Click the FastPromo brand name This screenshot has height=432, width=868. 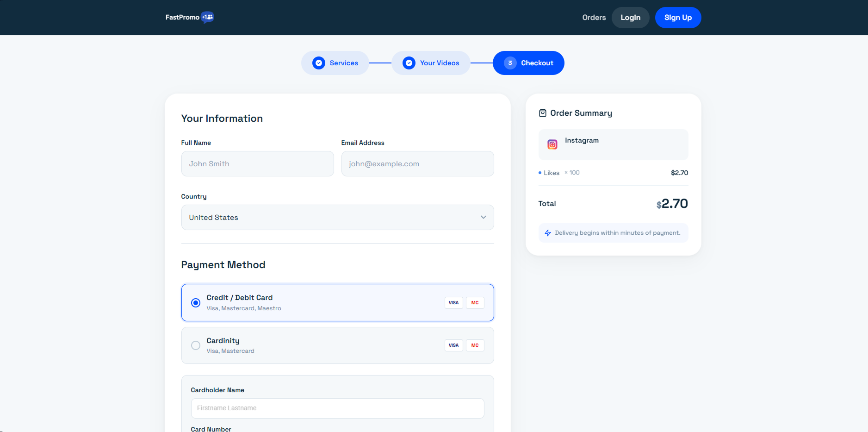[182, 17]
